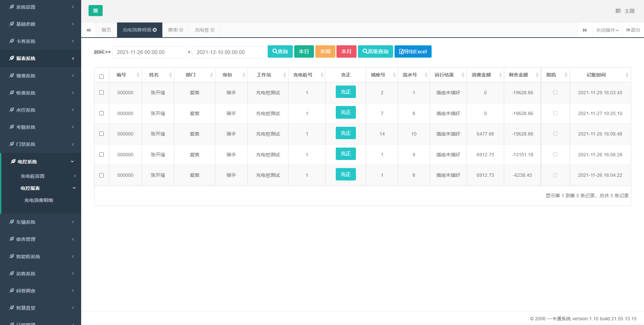The width and height of the screenshot is (644, 325).
Task: Check the row dated 2021-11-29 16:03:45
Action: [102, 93]
